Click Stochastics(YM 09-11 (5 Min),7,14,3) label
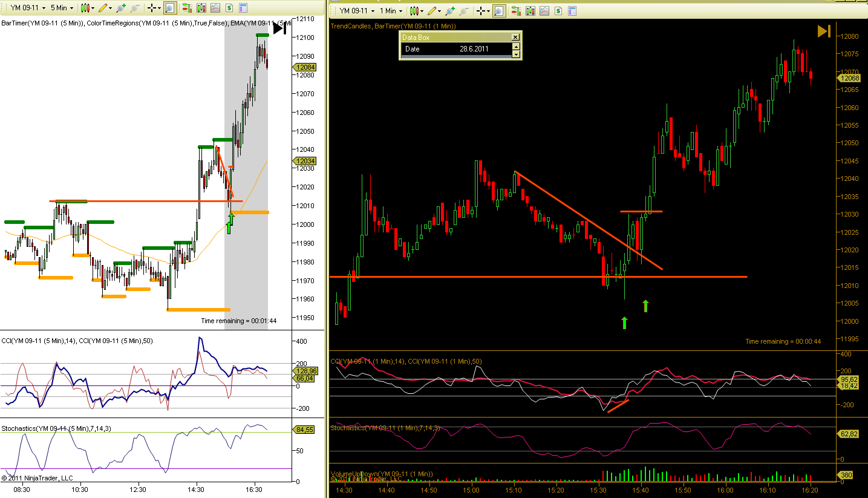Image resolution: width=868 pixels, height=498 pixels. (56, 428)
